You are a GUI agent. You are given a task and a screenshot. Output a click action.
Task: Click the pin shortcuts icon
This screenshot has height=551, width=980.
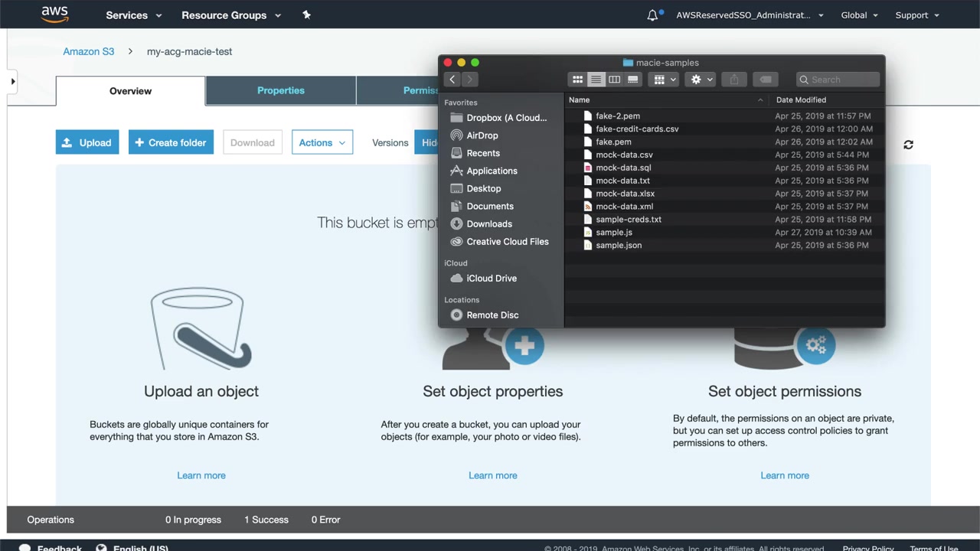point(306,15)
